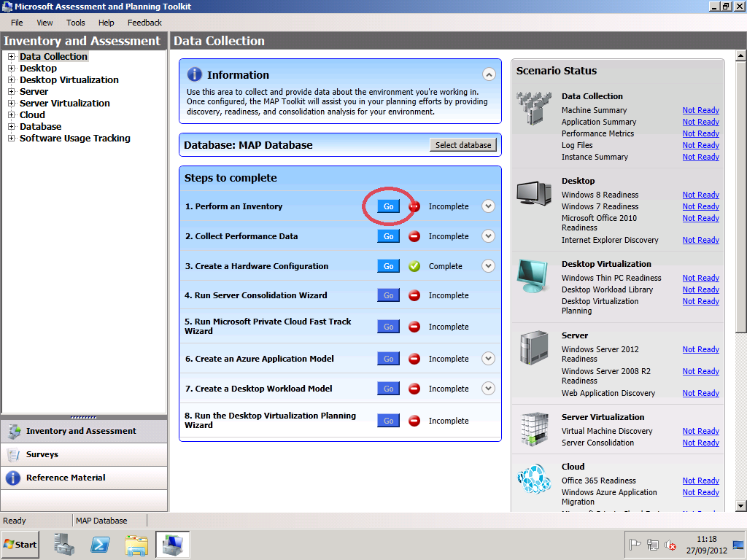Click the network tray icon

point(653,545)
